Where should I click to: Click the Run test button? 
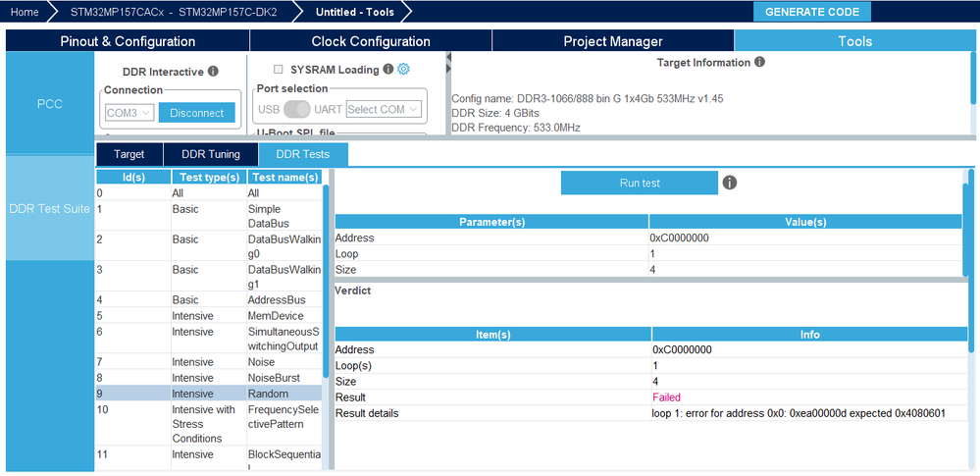[640, 183]
